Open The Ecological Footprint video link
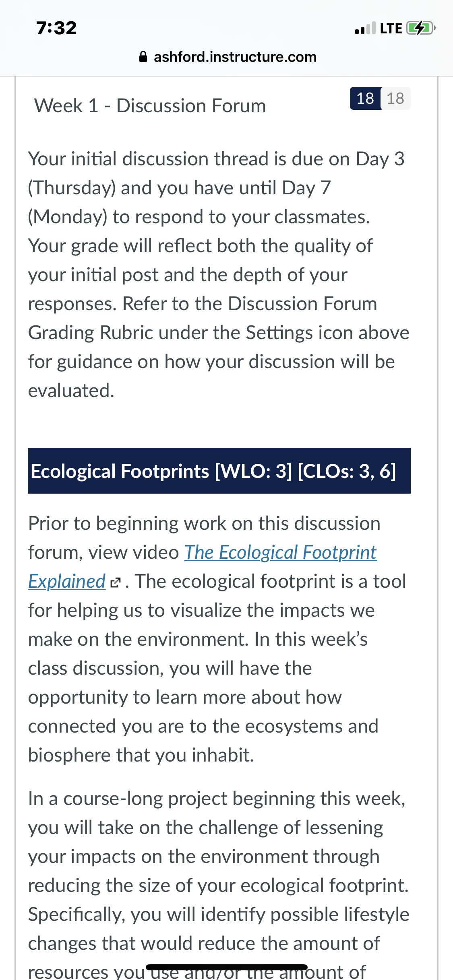 click(x=281, y=552)
